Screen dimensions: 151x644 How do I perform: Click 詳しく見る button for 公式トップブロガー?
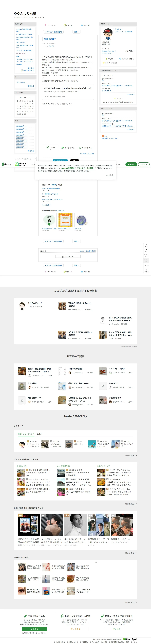(x=75, y=628)
